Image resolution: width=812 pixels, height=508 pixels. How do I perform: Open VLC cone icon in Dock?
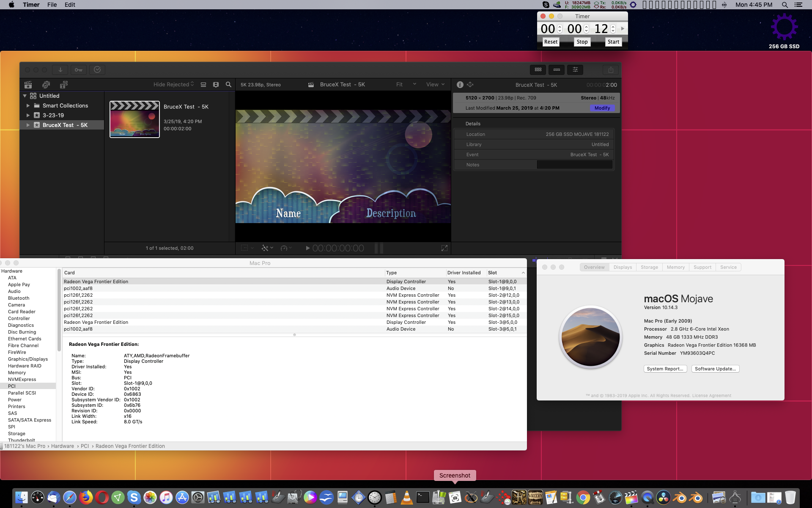coord(406,497)
